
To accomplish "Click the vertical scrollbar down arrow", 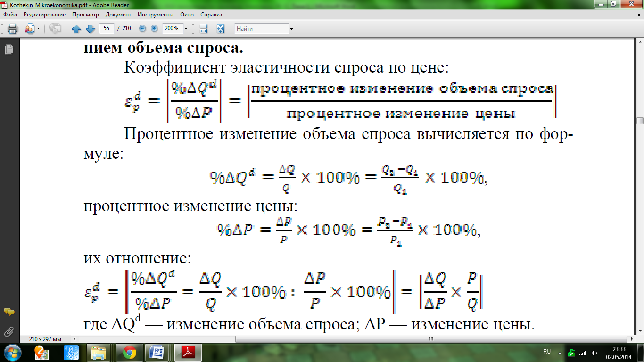I will 640,332.
